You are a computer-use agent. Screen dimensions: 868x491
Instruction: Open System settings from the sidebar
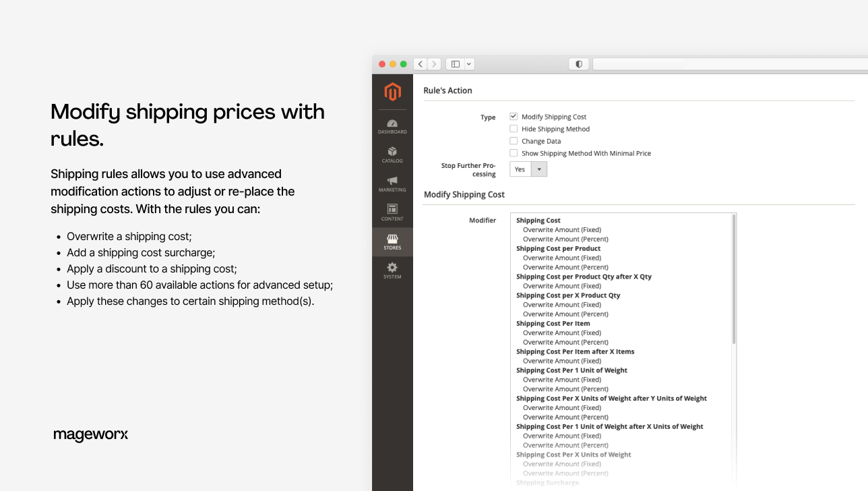pos(392,270)
